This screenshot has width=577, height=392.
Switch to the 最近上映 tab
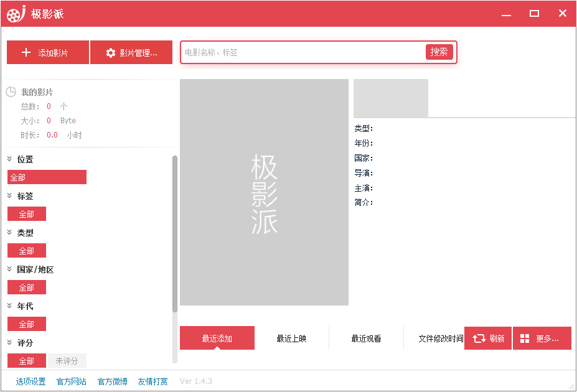point(291,338)
